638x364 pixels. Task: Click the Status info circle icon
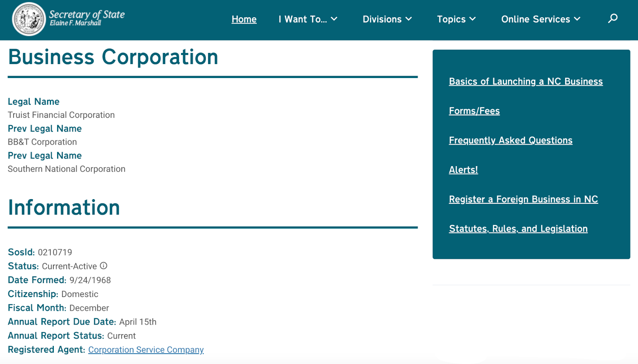104,266
